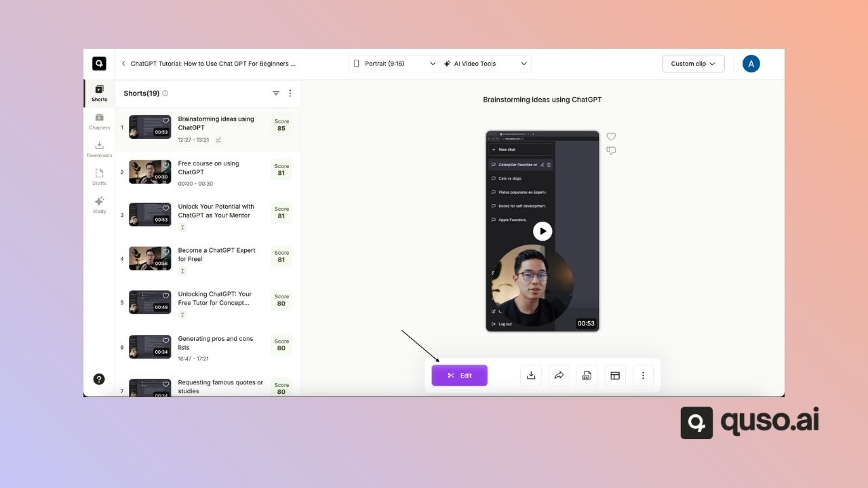Favorite the Free course on using ChatGPT clip
Viewport: 868px width, 488px height.
point(165,165)
